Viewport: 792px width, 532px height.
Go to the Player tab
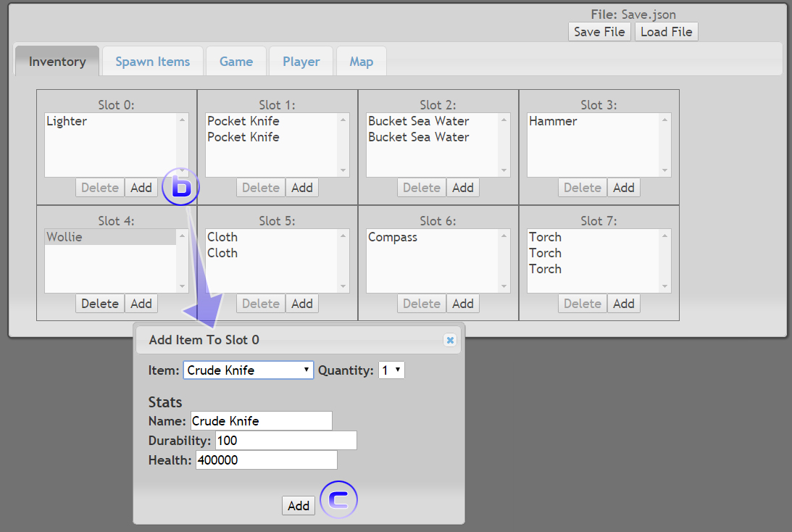point(301,62)
